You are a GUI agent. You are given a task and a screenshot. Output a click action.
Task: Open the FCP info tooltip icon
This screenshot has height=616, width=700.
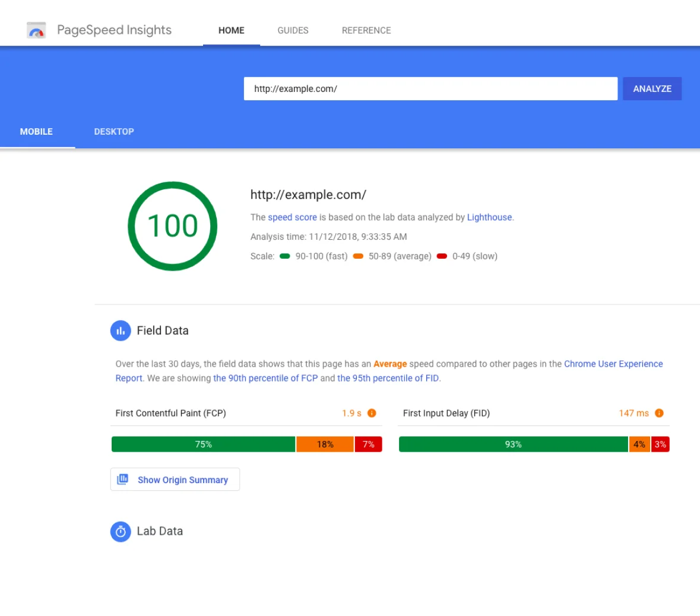click(372, 412)
